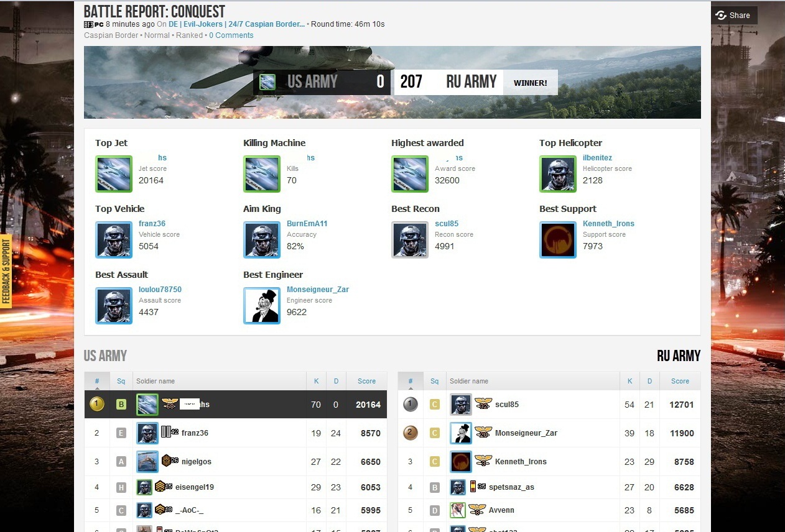
Task: Click the Highest awarded player avatar
Action: tap(410, 174)
